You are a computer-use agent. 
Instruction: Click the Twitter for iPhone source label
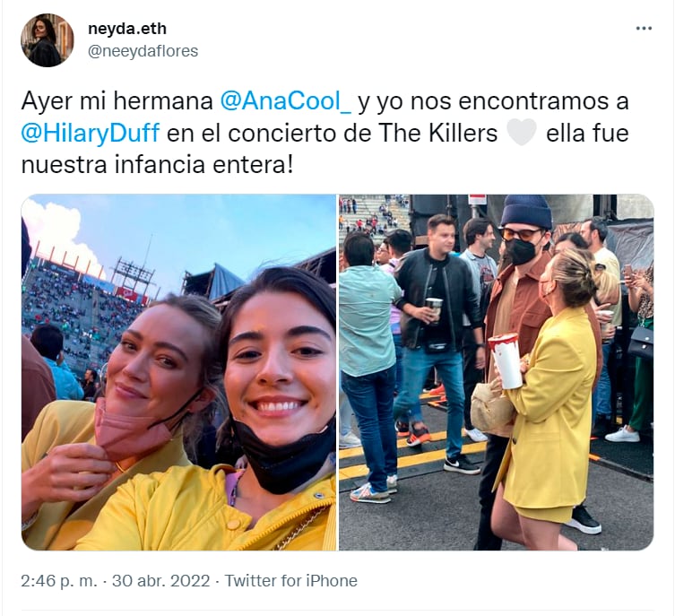point(291,581)
